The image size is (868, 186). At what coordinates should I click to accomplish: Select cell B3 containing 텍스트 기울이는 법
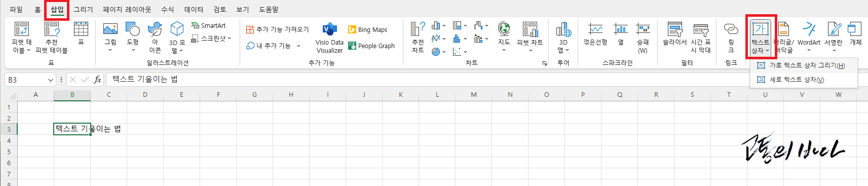pos(72,129)
